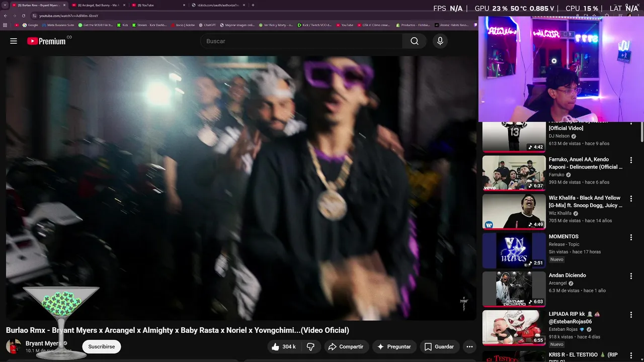Go back with browser back arrow
The width and height of the screenshot is (644, 362).
tap(5, 16)
